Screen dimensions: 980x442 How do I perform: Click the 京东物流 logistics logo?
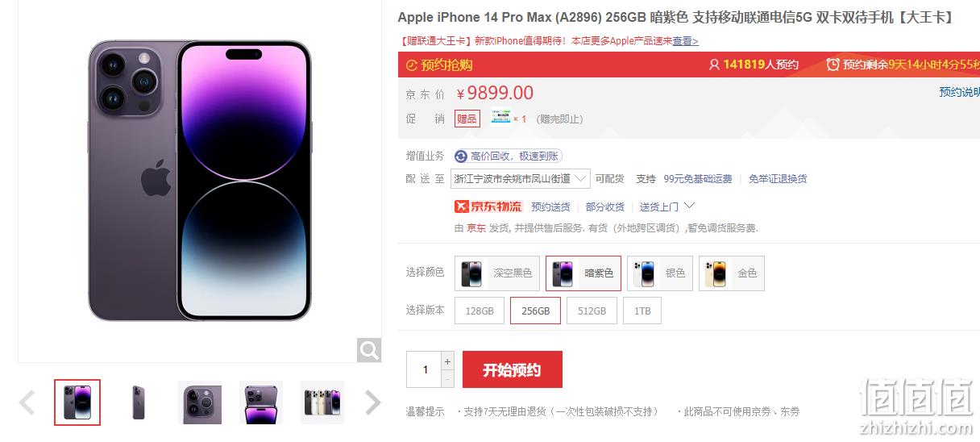tap(488, 206)
